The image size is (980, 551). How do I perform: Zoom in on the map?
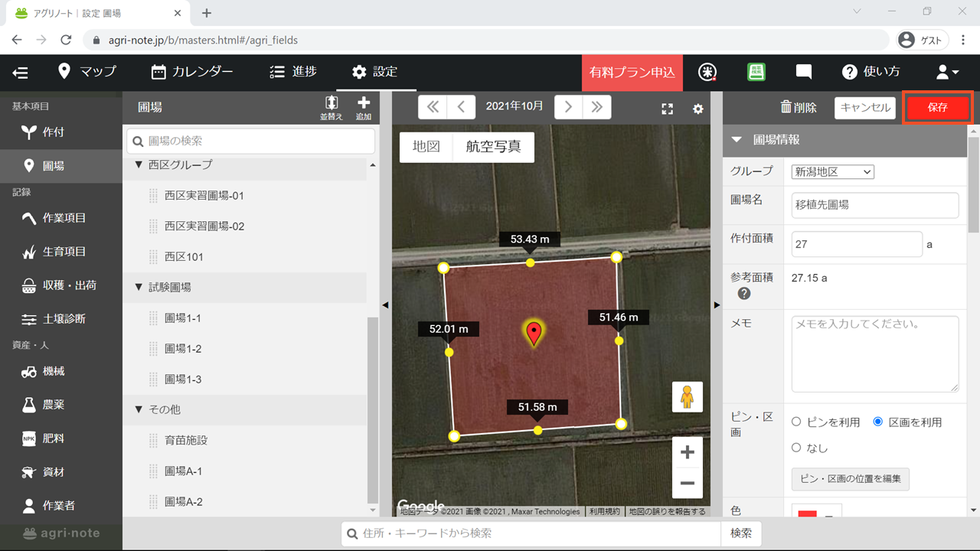(x=687, y=452)
